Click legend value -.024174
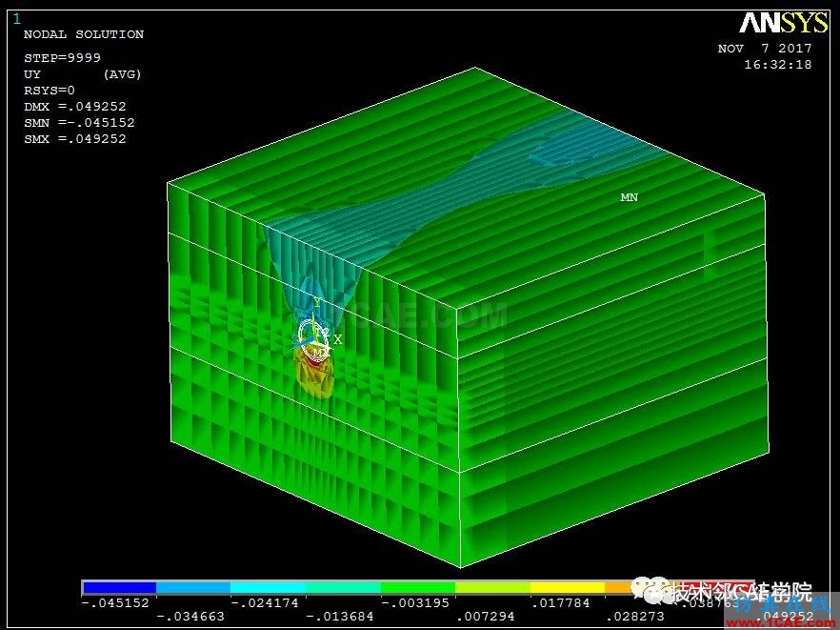Viewport: 840px width, 630px height. click(x=265, y=602)
